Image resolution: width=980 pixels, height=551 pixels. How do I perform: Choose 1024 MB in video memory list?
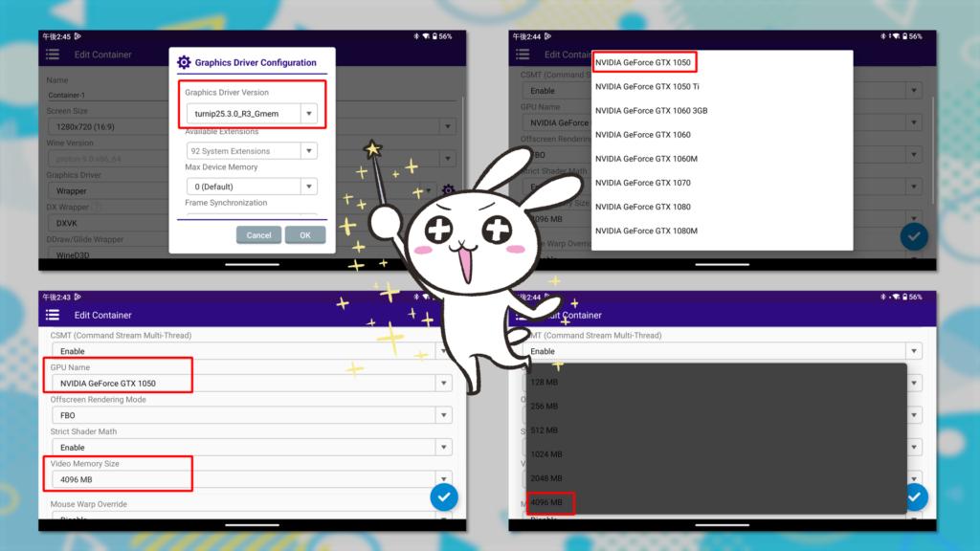pyautogui.click(x=716, y=454)
